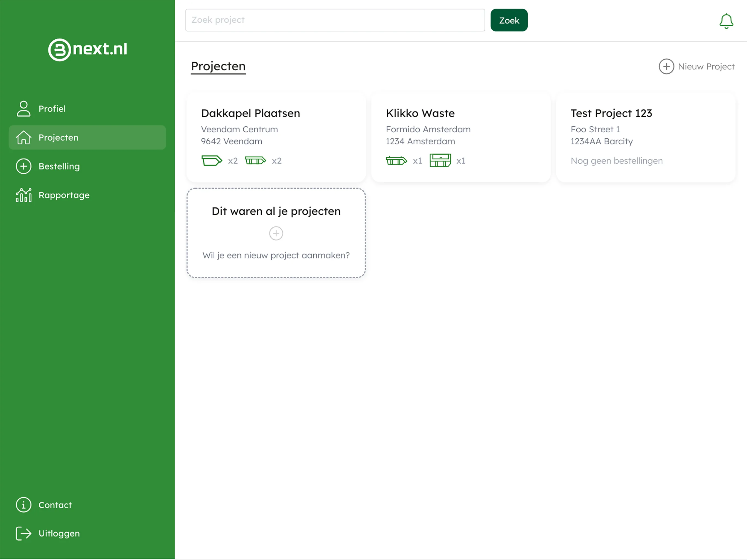Click open container icon in Dakkapel Plaatsen
Image resolution: width=747 pixels, height=560 pixels.
pyautogui.click(x=212, y=161)
